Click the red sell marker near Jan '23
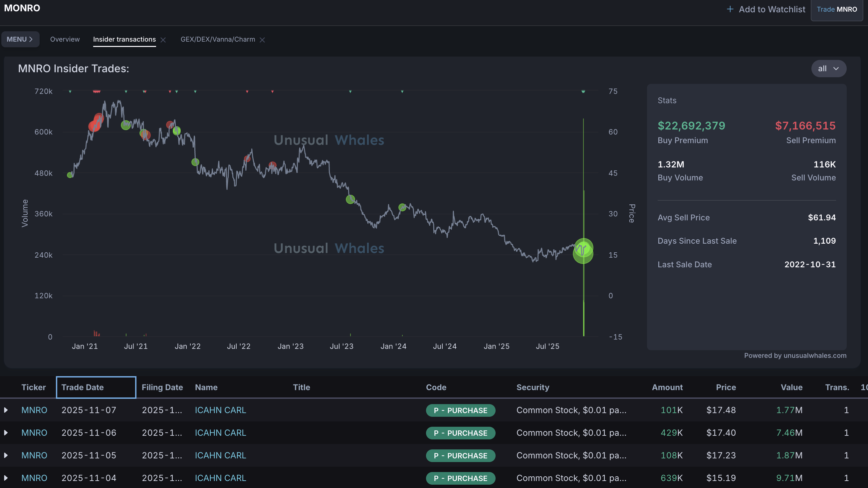The image size is (868, 488). [x=272, y=165]
